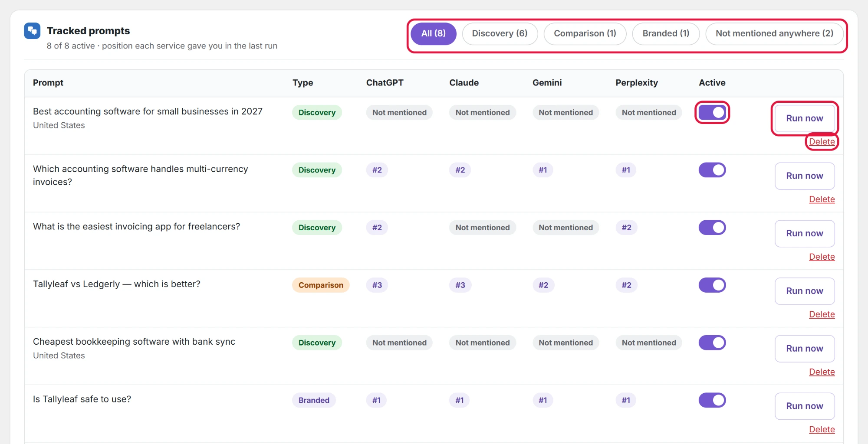Click the Perplexity column header
The height and width of the screenshot is (444, 868).
tap(637, 83)
